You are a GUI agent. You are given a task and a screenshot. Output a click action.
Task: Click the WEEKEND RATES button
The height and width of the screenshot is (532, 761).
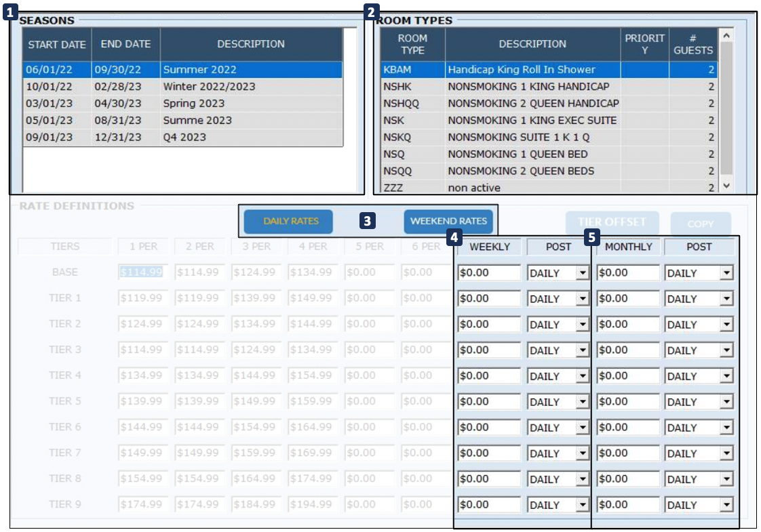[448, 222]
